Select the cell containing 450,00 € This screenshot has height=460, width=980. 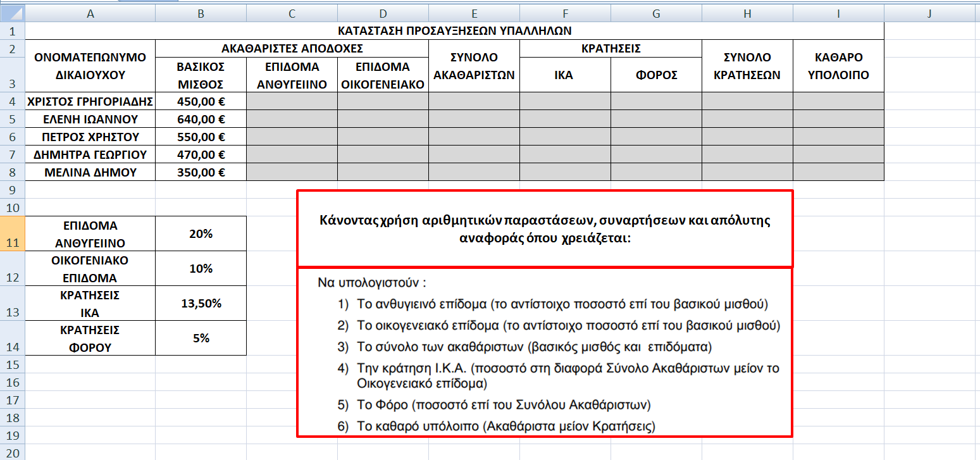pyautogui.click(x=201, y=101)
